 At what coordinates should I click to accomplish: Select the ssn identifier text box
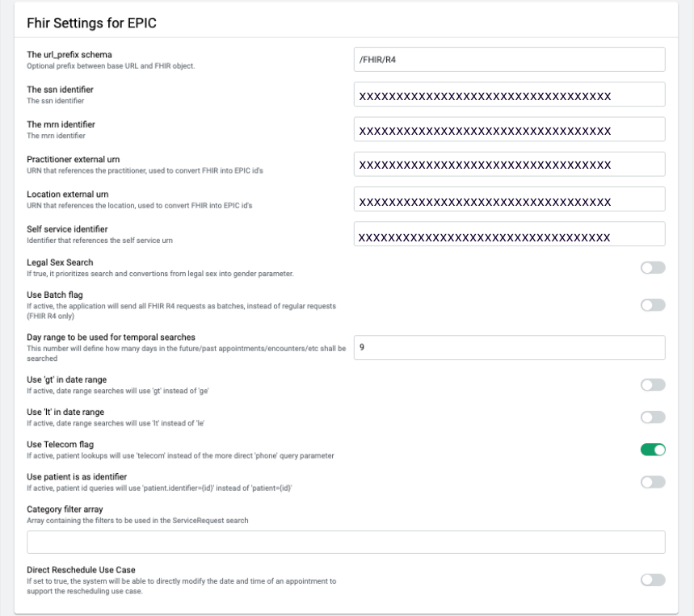pyautogui.click(x=509, y=94)
